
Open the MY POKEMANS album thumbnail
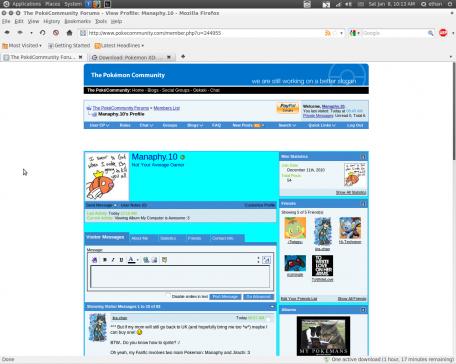(323, 336)
